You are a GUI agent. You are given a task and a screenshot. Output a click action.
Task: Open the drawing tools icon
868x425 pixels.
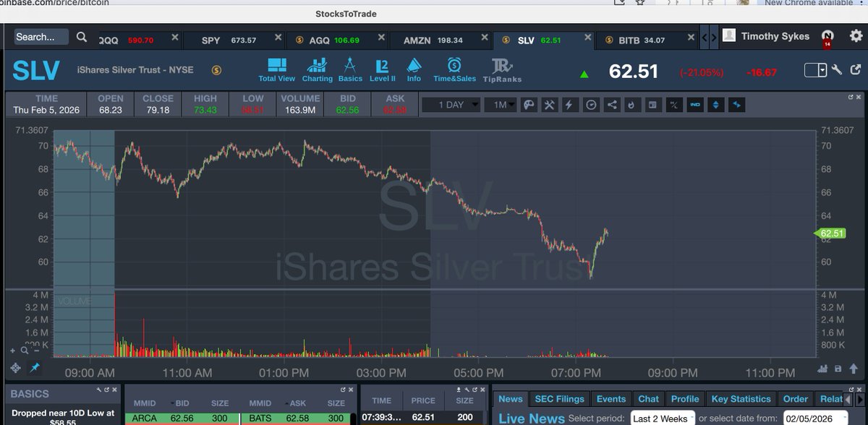[x=528, y=105]
